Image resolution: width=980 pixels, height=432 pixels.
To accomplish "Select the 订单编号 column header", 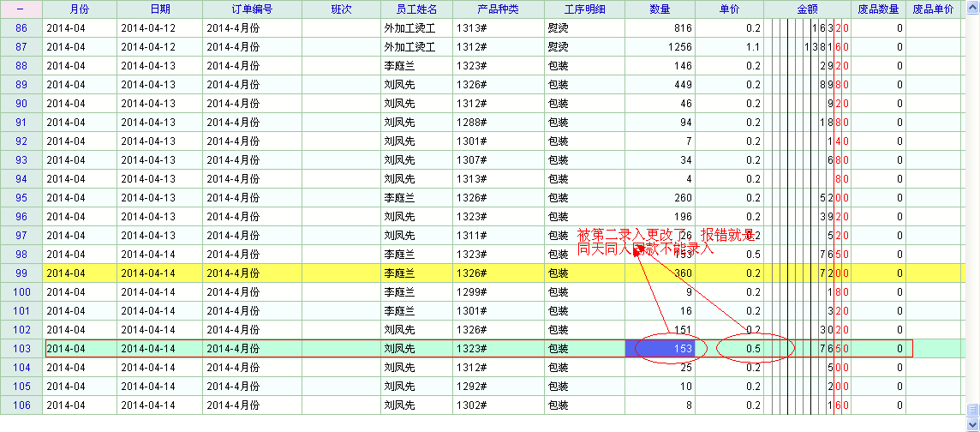I will 252,9.
